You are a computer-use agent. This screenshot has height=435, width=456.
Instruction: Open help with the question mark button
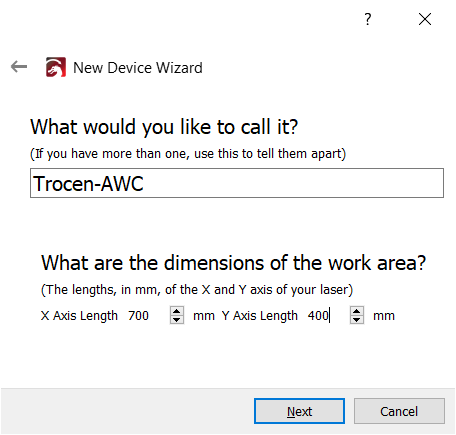coord(367,19)
